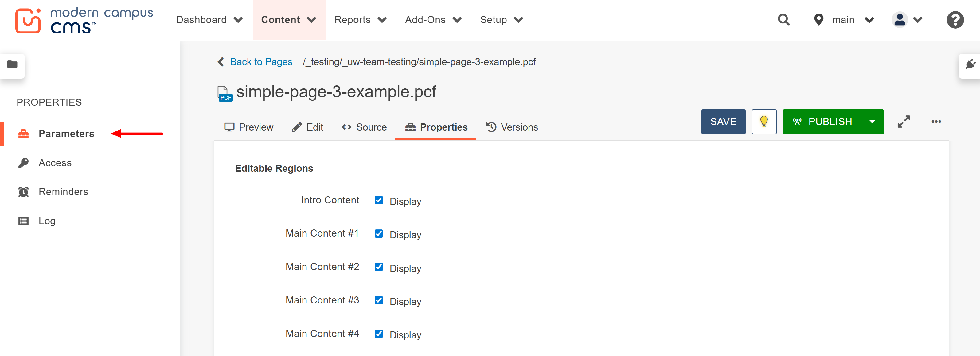Image resolution: width=980 pixels, height=356 pixels.
Task: Open the ellipsis more-actions icon
Action: [936, 122]
